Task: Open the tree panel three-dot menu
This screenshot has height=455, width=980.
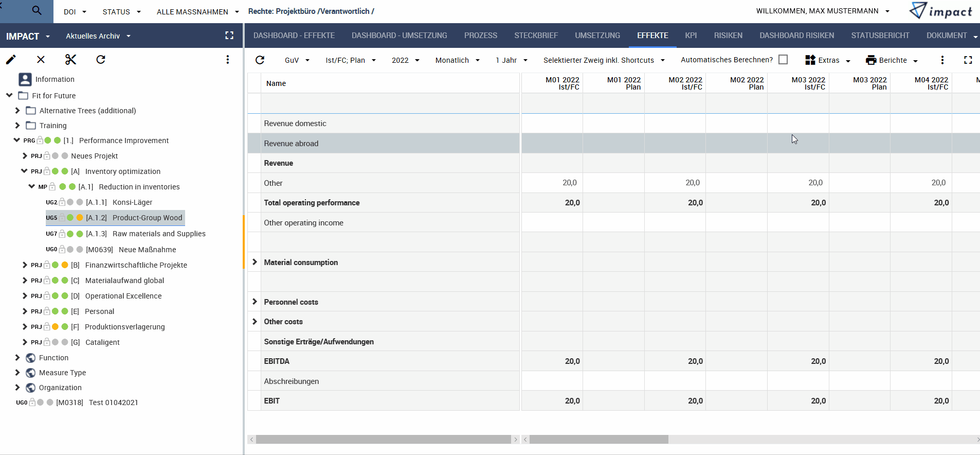Action: point(227,60)
